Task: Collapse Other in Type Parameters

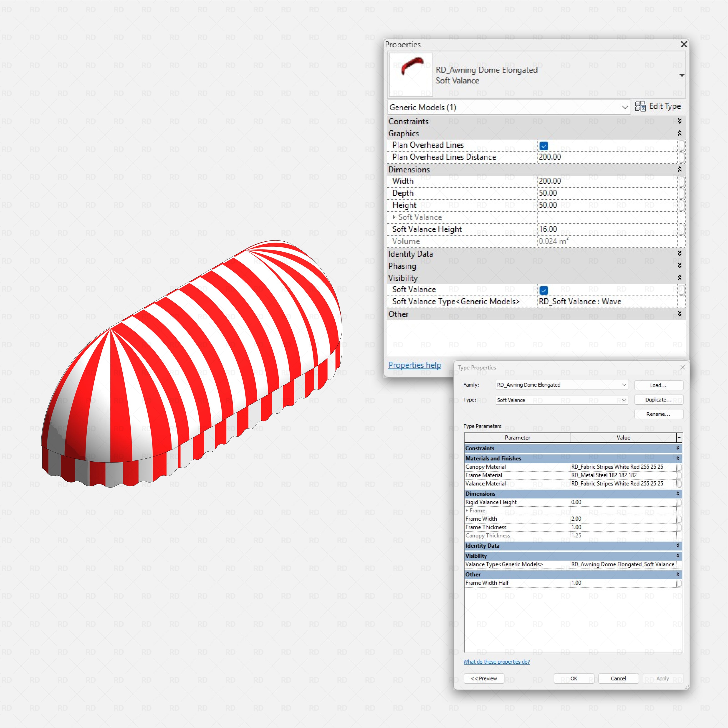Action: (677, 574)
